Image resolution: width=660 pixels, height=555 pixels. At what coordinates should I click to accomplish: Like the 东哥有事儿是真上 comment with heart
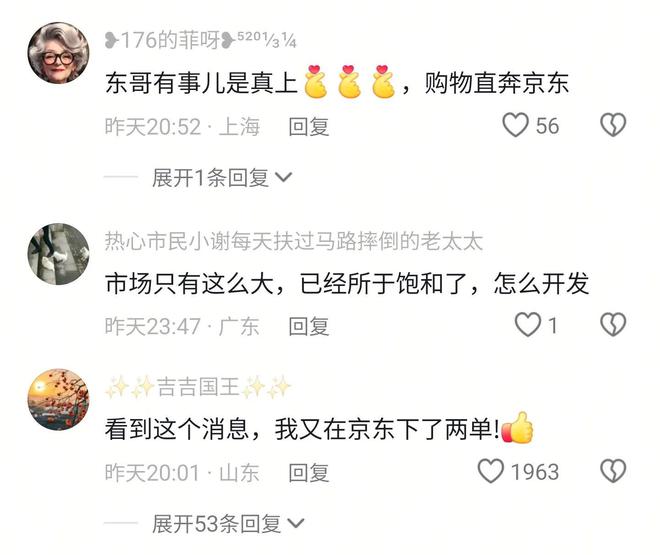point(515,125)
